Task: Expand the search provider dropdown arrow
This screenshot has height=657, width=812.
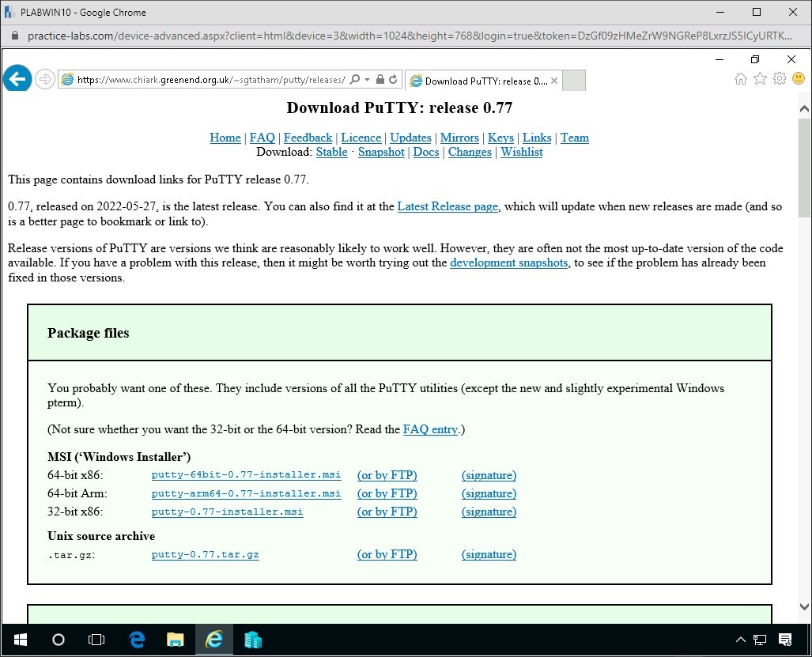Action: click(366, 79)
